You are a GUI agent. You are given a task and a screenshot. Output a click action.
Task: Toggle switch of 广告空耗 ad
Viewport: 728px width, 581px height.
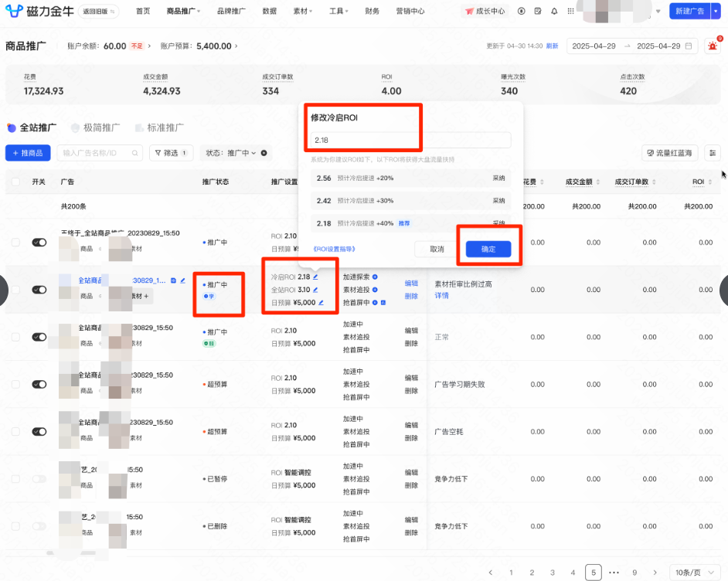coord(39,432)
